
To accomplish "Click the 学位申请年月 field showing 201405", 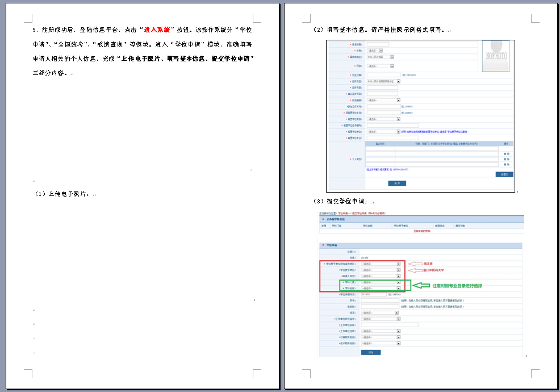I will pos(373,294).
